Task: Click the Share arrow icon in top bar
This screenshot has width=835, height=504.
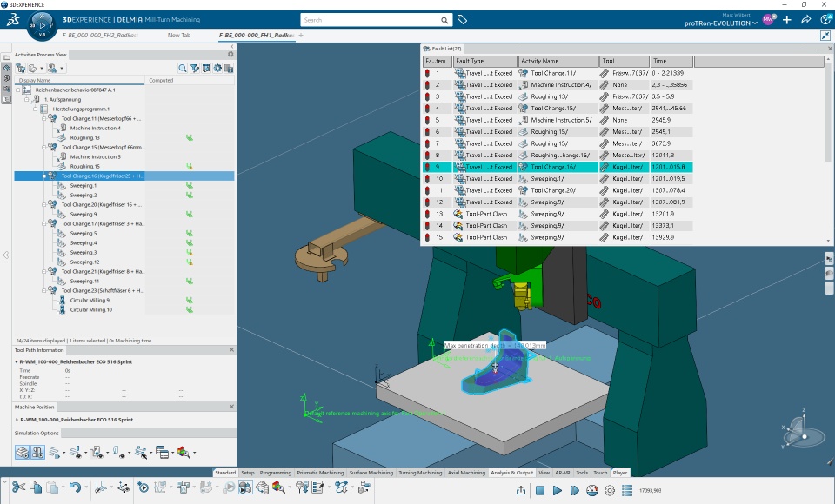Action: [x=806, y=20]
